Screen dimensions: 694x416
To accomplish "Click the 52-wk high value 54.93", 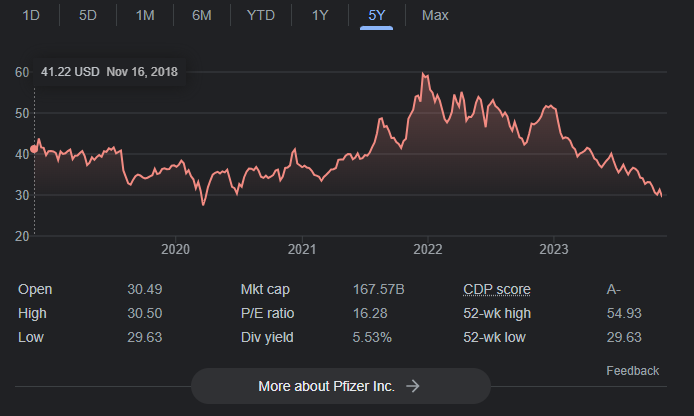I will (624, 314).
